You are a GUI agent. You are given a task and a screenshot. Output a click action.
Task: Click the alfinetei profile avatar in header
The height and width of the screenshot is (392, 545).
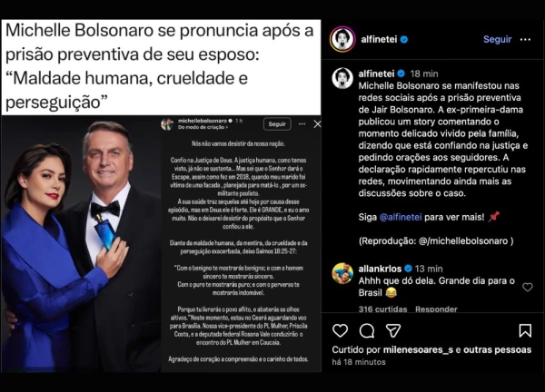coord(342,39)
